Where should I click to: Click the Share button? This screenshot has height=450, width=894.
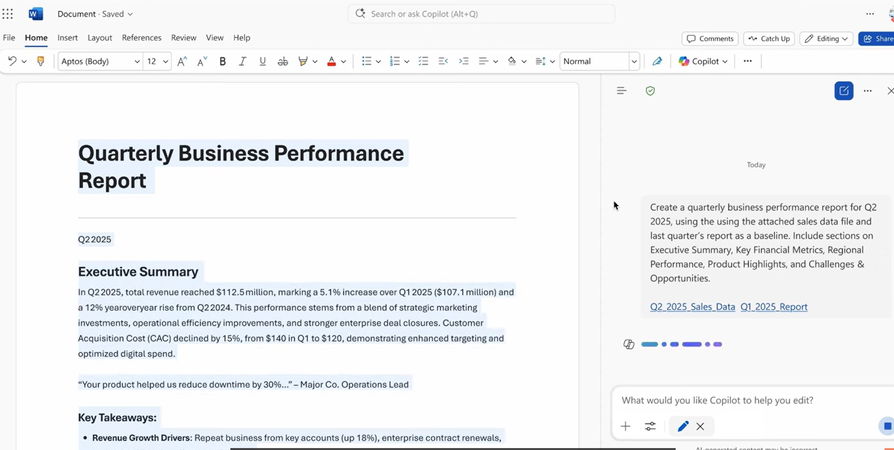[x=877, y=39]
